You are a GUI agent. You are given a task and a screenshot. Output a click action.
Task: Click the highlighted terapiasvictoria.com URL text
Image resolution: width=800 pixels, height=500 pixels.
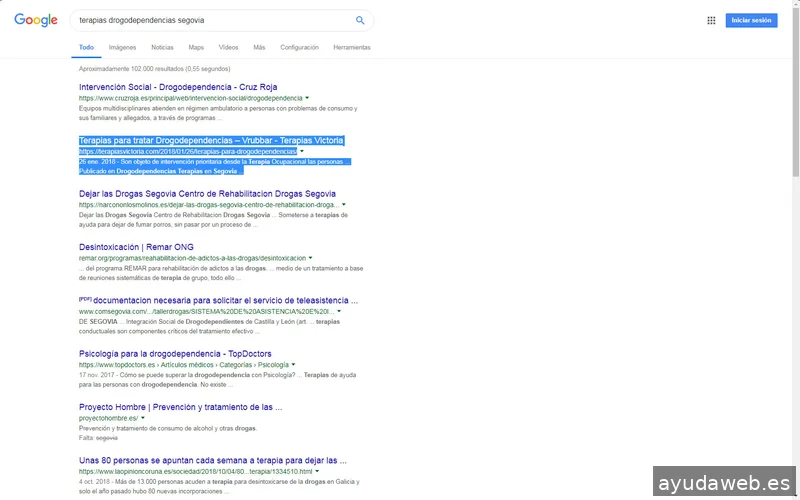click(x=188, y=152)
